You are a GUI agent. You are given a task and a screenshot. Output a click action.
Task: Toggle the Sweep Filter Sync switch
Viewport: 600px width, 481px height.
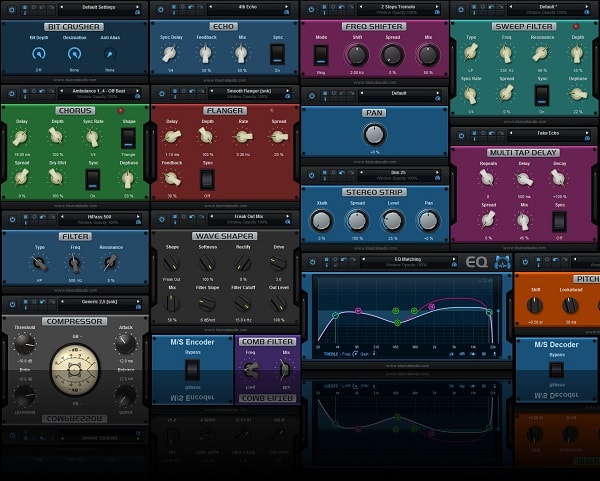(541, 96)
